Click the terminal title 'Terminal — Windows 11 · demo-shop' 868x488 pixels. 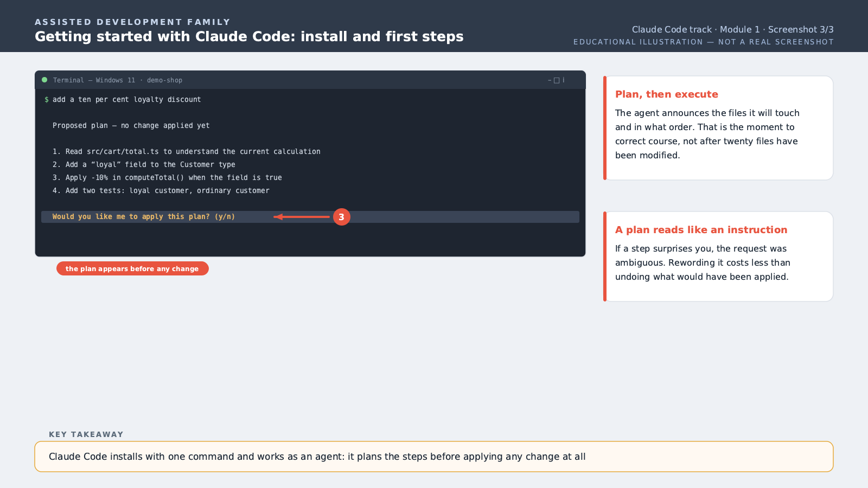[118, 80]
